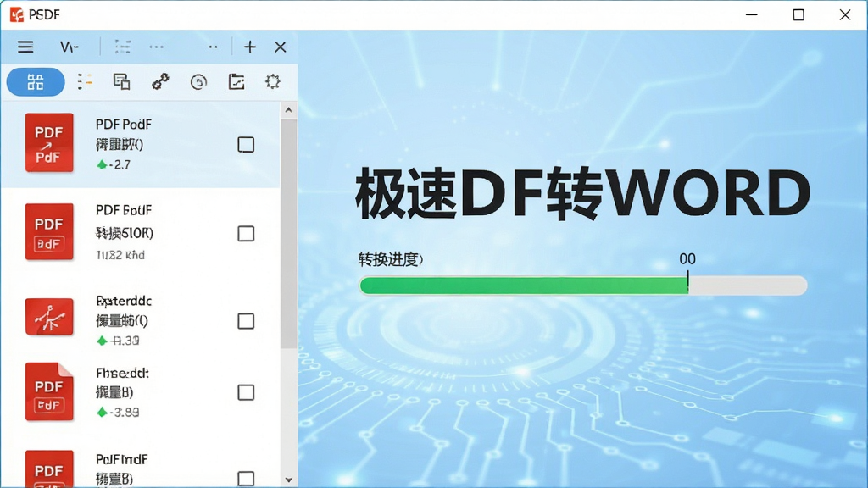Image resolution: width=868 pixels, height=488 pixels.
Task: Open the hamburger menu
Action: pyautogui.click(x=25, y=47)
